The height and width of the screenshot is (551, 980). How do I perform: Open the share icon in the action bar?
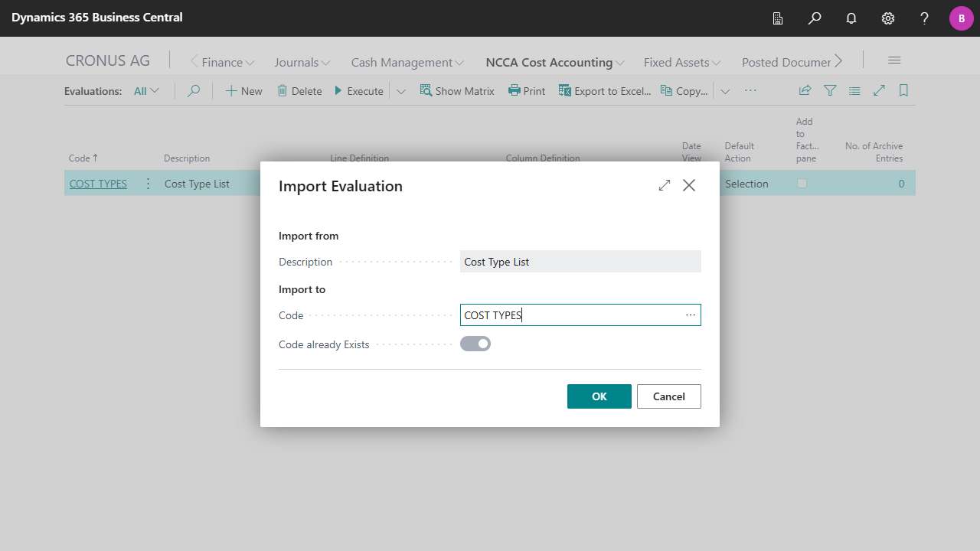click(x=805, y=90)
